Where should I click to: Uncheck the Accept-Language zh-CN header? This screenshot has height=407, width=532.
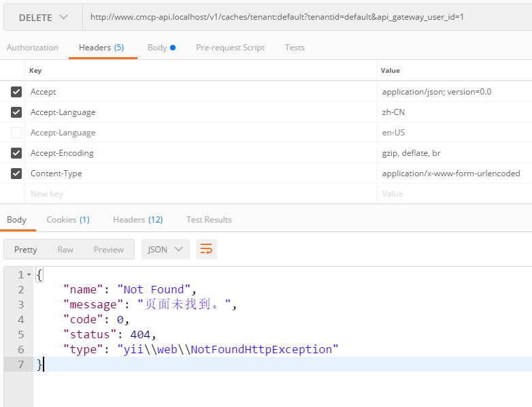coord(16,112)
